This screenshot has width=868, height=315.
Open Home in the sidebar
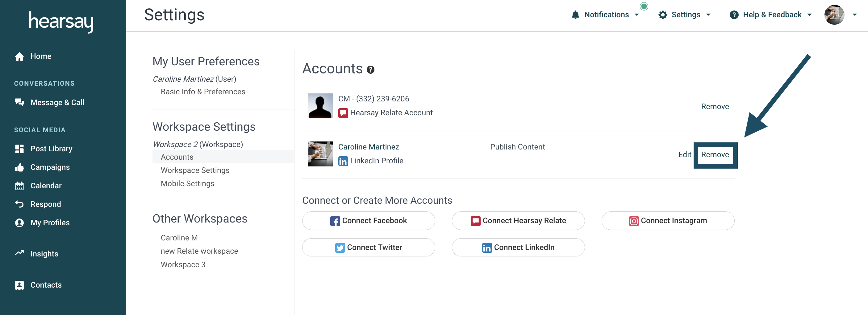coord(41,56)
